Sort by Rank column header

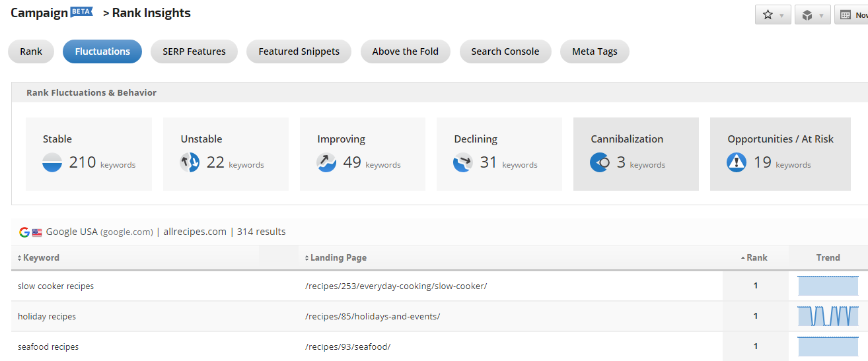[756, 258]
